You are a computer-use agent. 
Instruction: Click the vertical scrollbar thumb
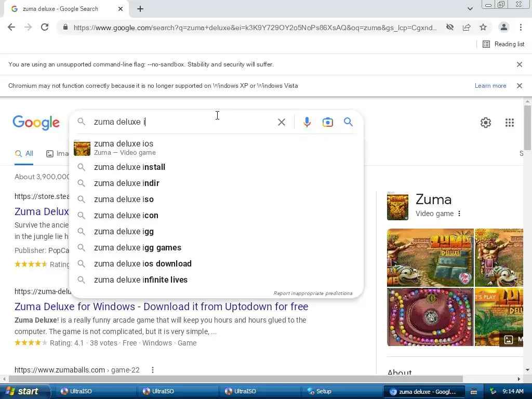[x=527, y=127]
